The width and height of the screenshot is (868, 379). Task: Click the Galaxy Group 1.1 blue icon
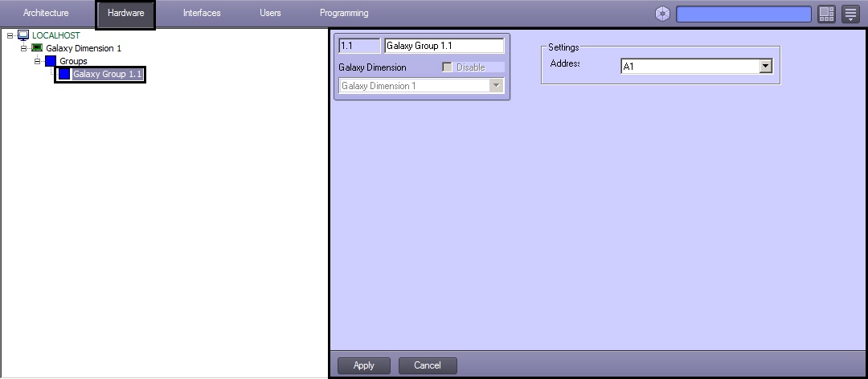pyautogui.click(x=64, y=74)
